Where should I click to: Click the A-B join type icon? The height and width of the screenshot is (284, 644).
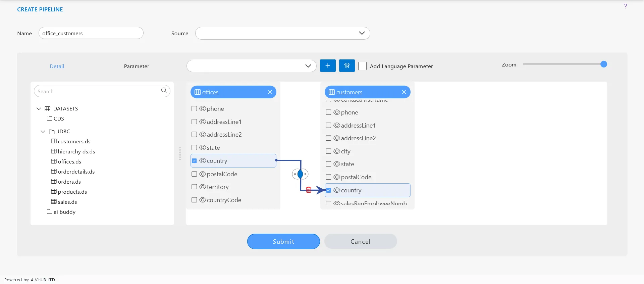click(x=300, y=174)
